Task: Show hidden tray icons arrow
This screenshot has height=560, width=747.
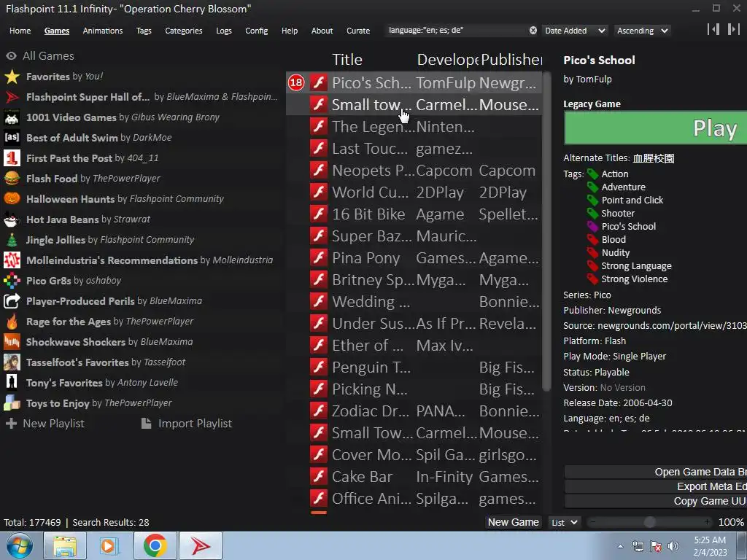Action: pyautogui.click(x=620, y=546)
